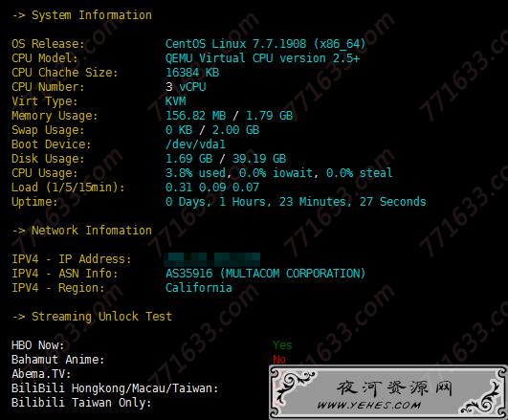The image size is (508, 420).
Task: Click the 16384 KB cache size value
Action: pos(192,73)
